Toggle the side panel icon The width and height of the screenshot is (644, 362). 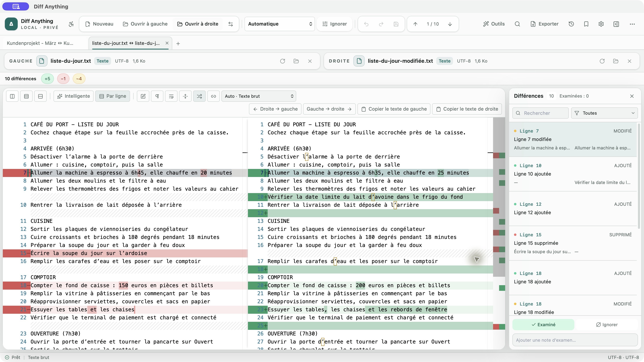pyautogui.click(x=616, y=24)
